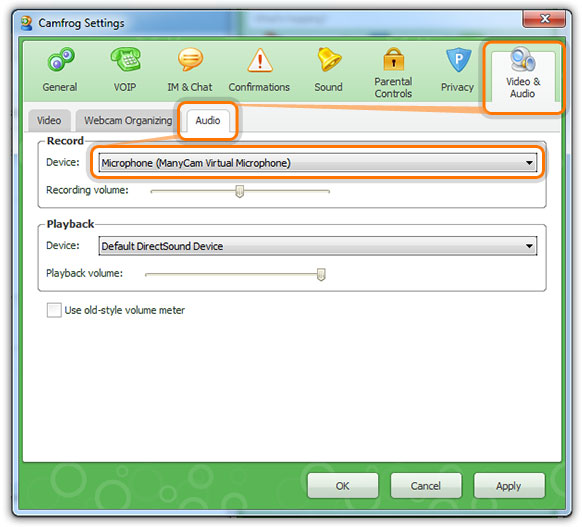Open the General settings icon
The width and height of the screenshot is (582, 527).
pyautogui.click(x=61, y=59)
